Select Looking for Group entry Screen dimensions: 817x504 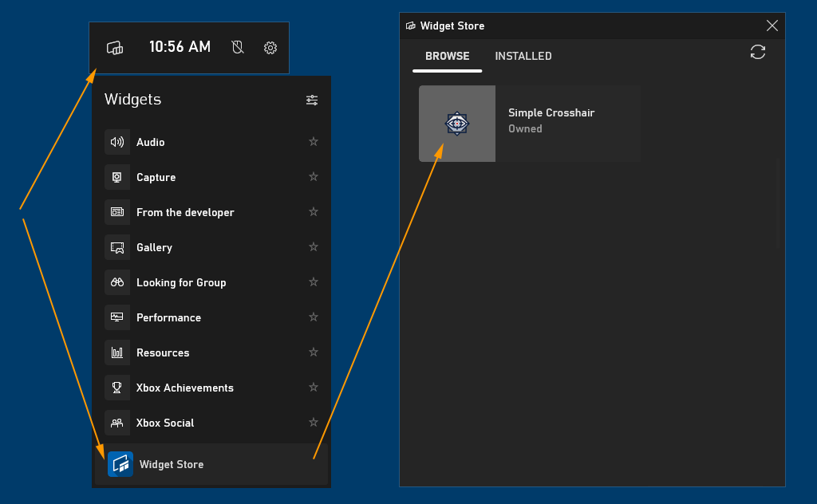(211, 282)
